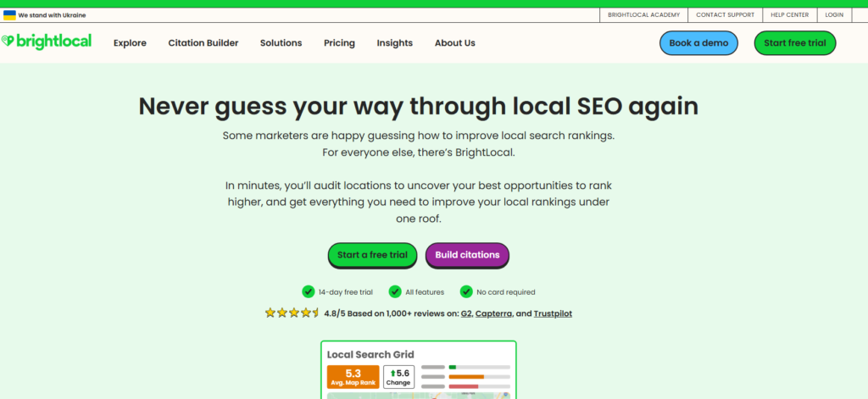This screenshot has height=399, width=868.
Task: Click the Local Search Grid title
Action: coord(370,355)
